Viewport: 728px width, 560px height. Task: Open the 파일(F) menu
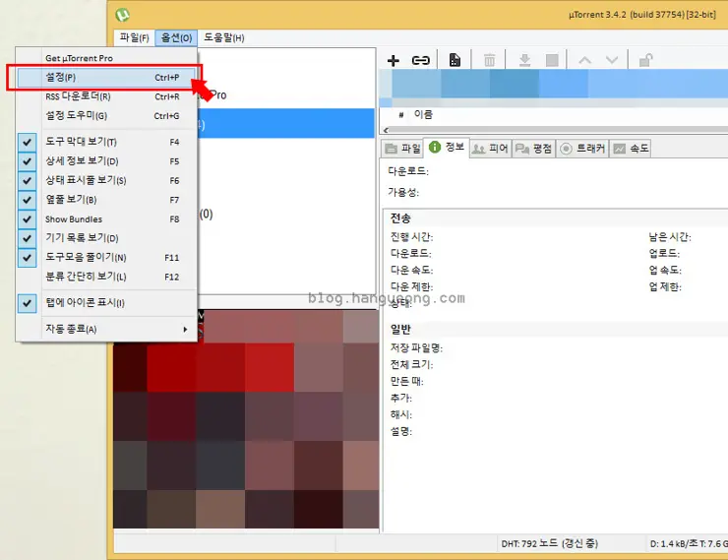click(134, 37)
